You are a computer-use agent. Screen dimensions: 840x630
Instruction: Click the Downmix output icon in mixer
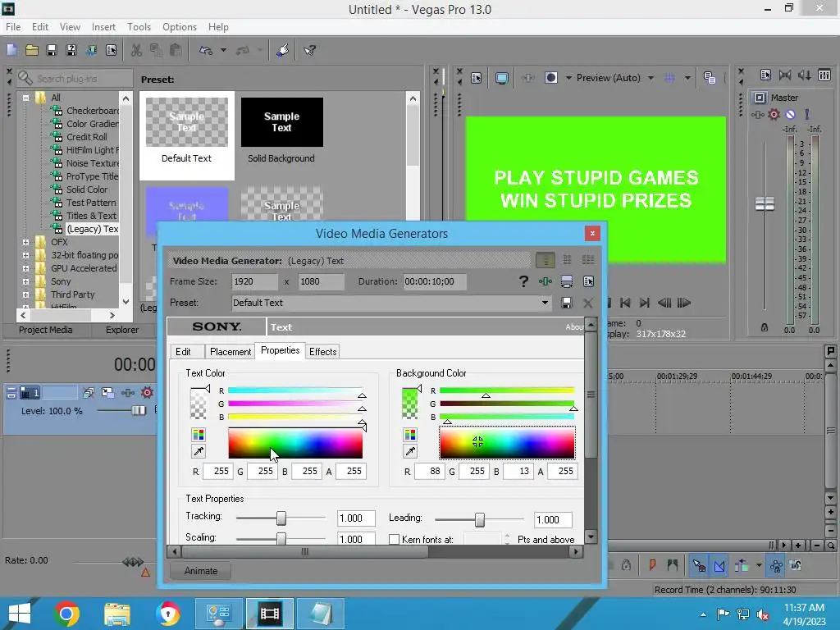(785, 75)
